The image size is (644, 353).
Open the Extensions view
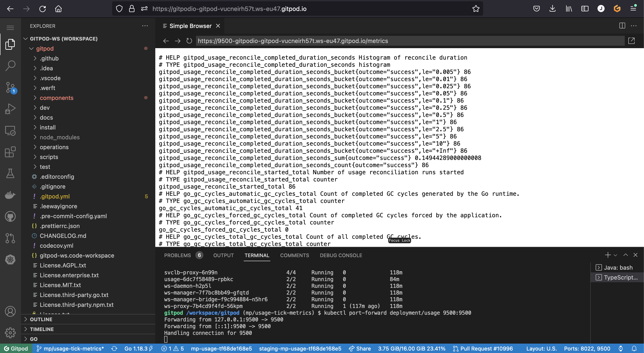[10, 152]
